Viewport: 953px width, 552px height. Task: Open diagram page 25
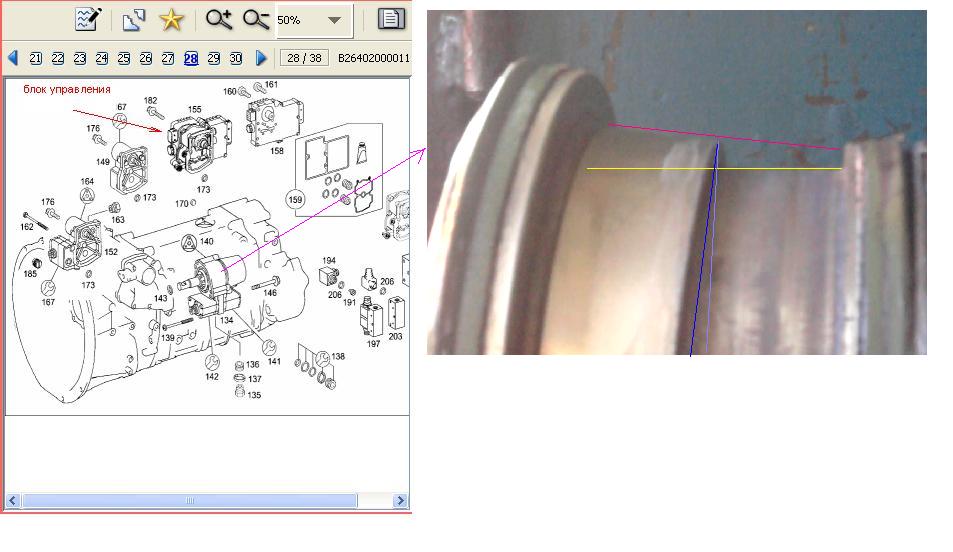[124, 58]
